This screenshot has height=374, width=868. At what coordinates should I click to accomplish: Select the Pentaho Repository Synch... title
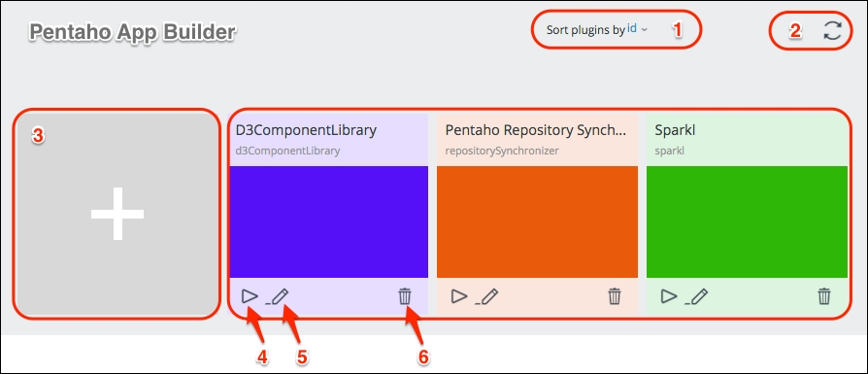[536, 130]
